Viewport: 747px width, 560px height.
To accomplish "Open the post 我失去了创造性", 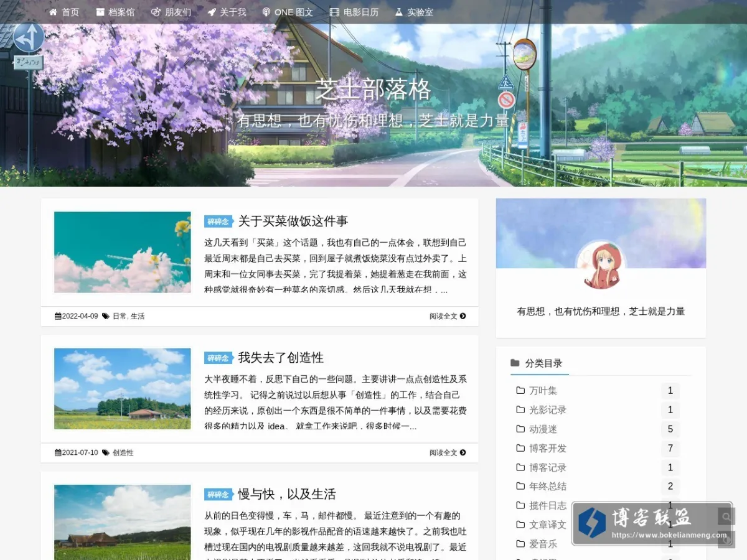I will tap(281, 358).
